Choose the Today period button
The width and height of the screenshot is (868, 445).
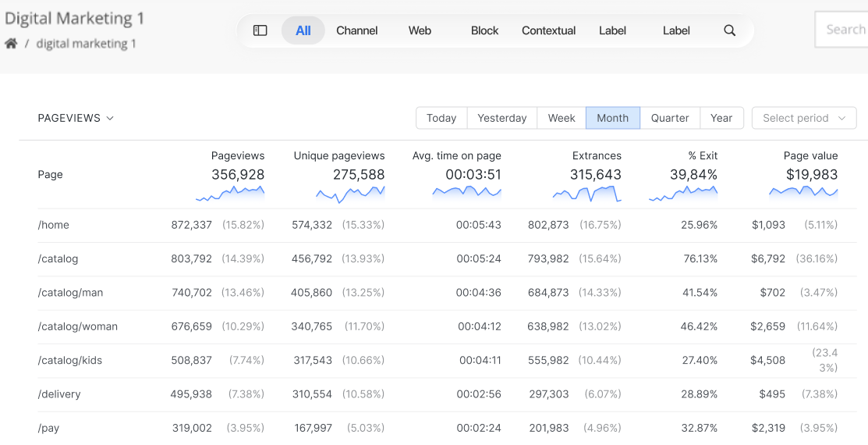pyautogui.click(x=441, y=118)
